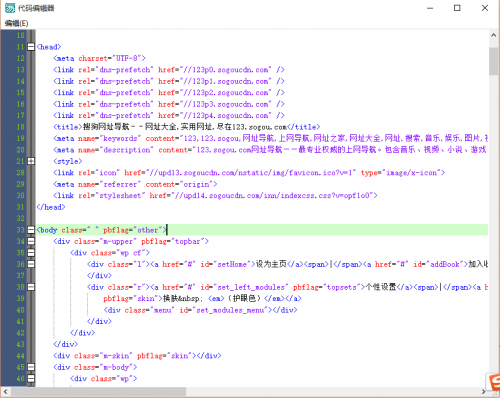Click the class="m-skin" div line
Screen dimensions: 500x398
[137, 356]
